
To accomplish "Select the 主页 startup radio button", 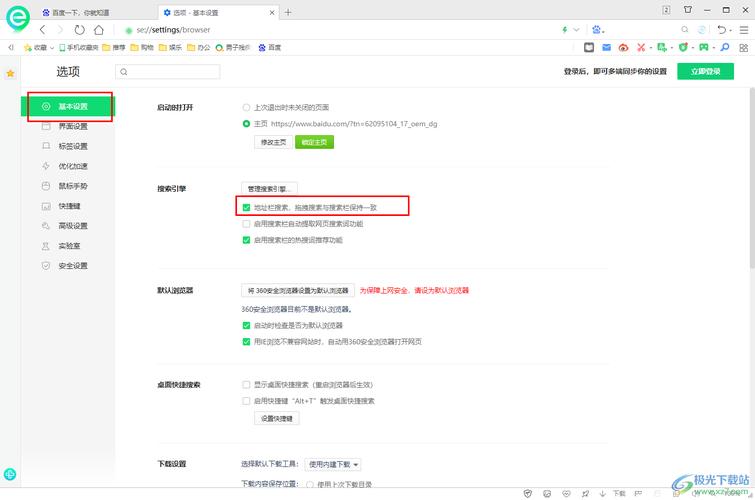I will point(246,123).
